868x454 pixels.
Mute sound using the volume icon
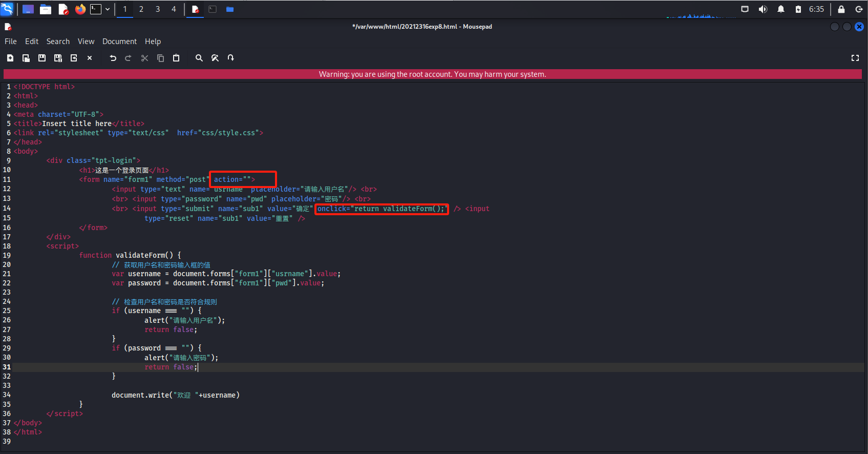click(x=763, y=9)
